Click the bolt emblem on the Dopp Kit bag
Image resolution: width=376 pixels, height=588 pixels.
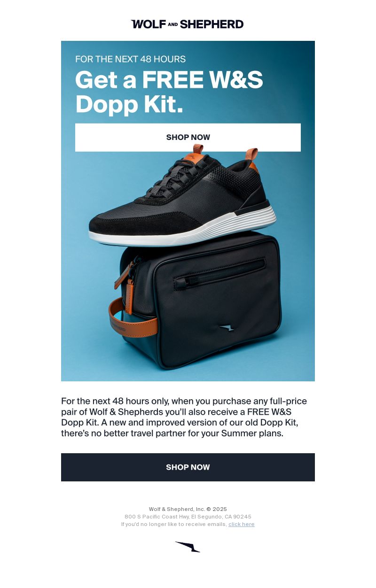coord(227,328)
